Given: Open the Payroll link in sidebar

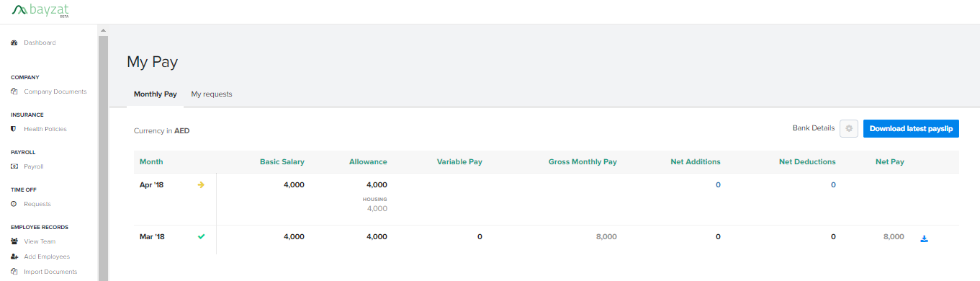Looking at the screenshot, I should point(34,166).
